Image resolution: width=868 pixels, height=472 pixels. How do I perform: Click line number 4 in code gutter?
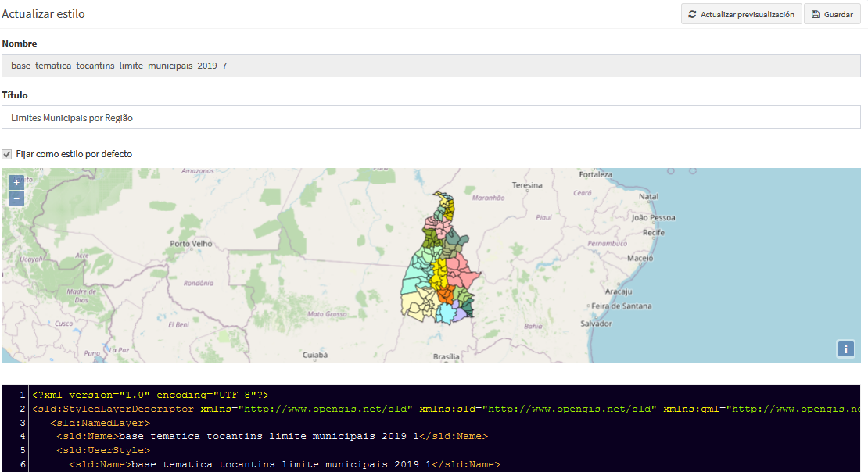tap(23, 437)
